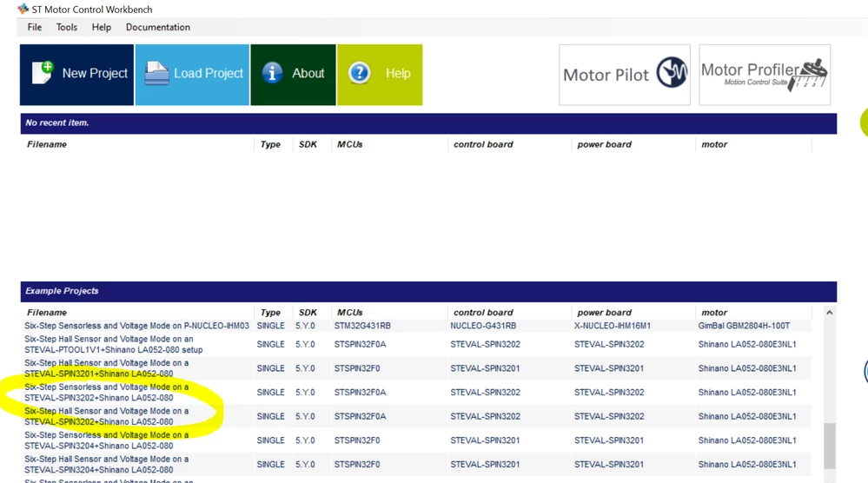
Task: Launch Motor Profiler
Action: [765, 75]
